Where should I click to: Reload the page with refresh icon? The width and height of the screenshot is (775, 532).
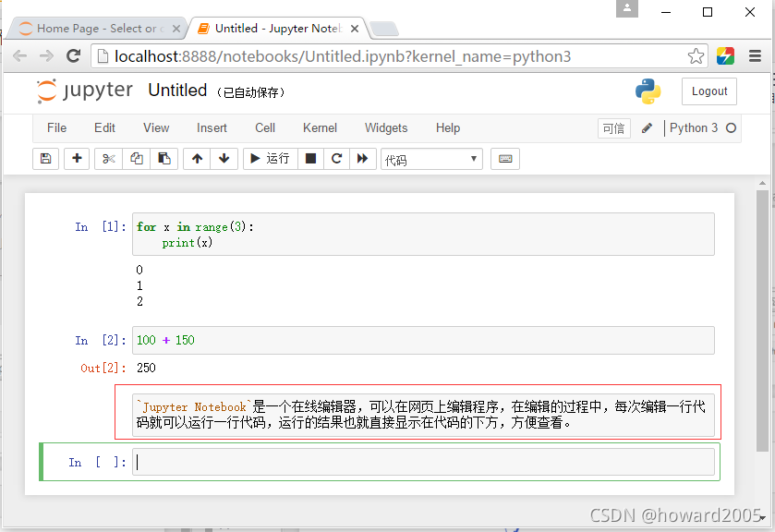(x=74, y=55)
